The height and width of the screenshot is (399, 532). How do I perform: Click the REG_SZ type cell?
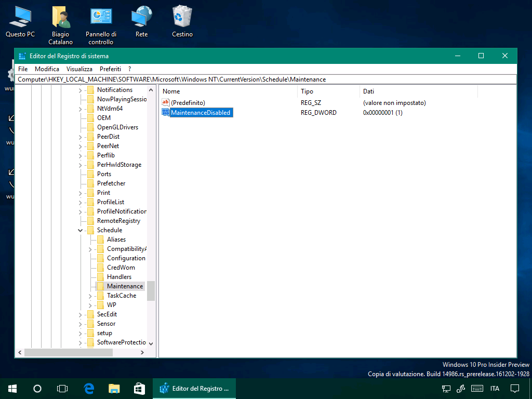point(311,103)
